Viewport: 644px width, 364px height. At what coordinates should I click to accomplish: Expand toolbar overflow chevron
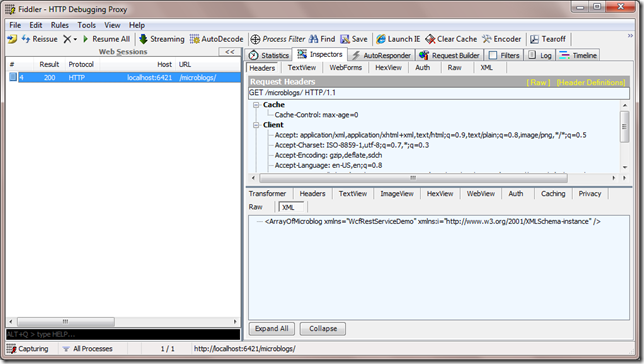click(630, 36)
